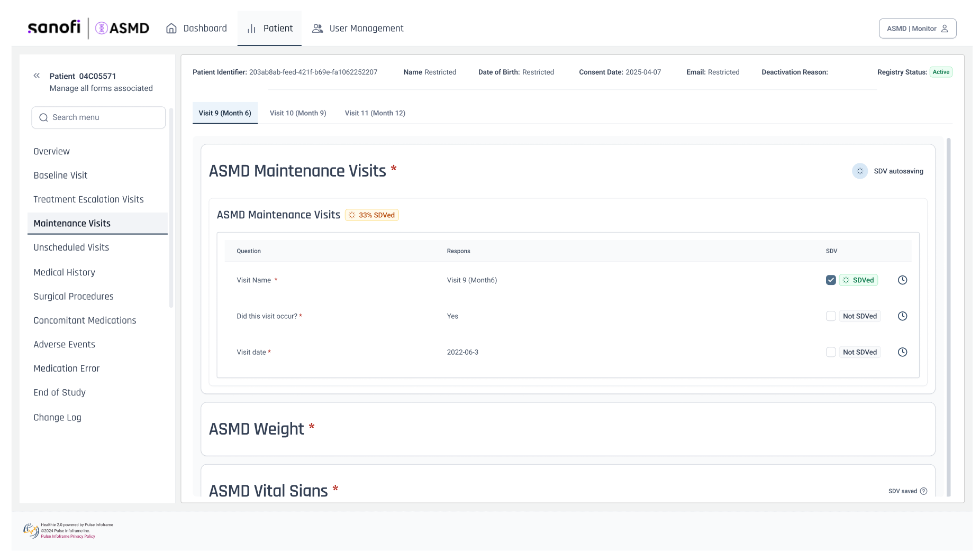The width and height of the screenshot is (980, 553).
Task: Open Surgical Procedures in sidebar
Action: coord(74,297)
